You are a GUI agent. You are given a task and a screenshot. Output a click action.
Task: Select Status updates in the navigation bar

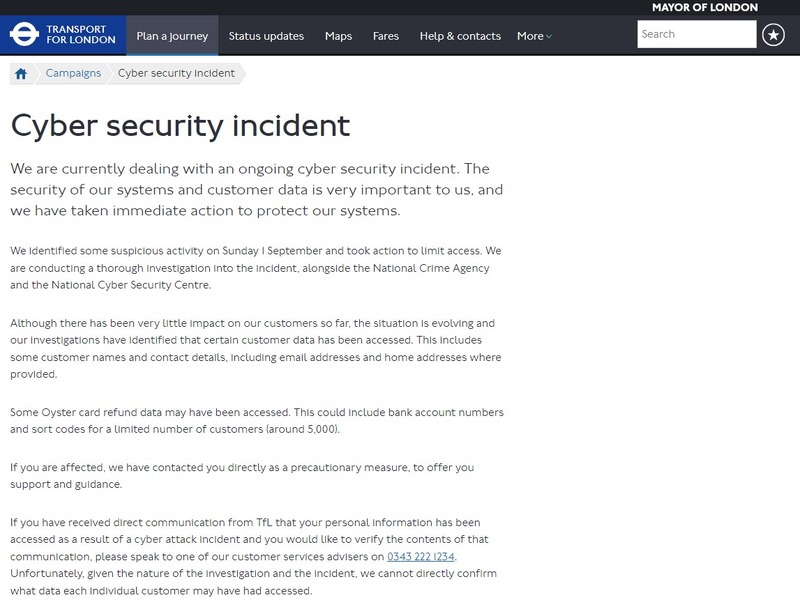266,36
